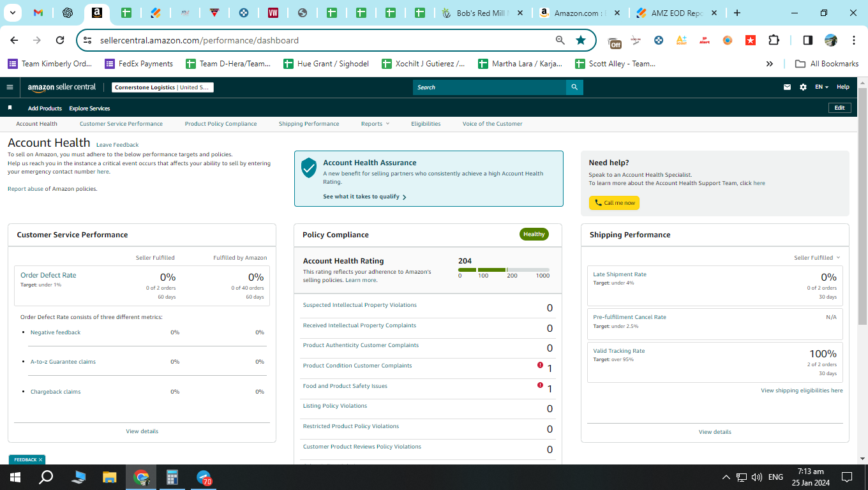Open File Explorer from the taskbar
Image resolution: width=868 pixels, height=490 pixels.
[110, 477]
